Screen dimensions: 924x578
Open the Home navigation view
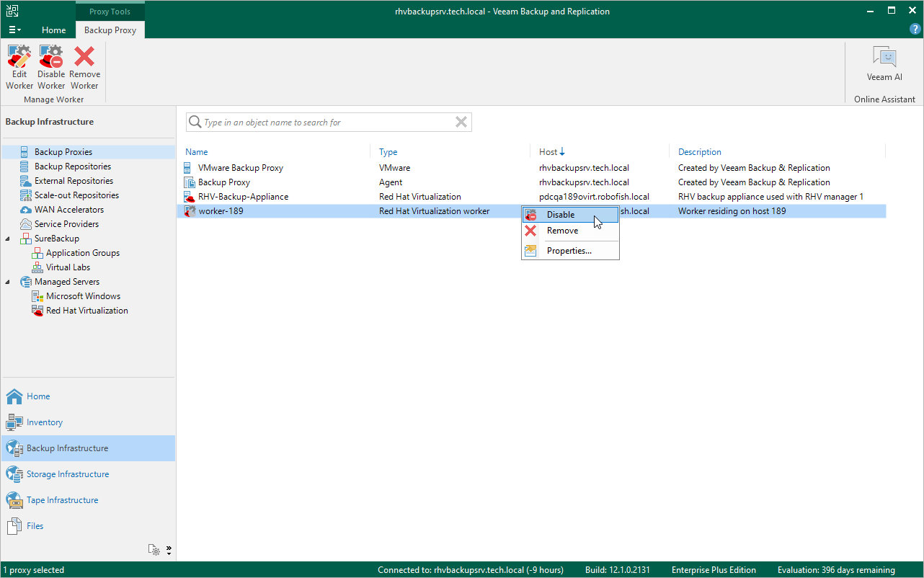click(88, 396)
